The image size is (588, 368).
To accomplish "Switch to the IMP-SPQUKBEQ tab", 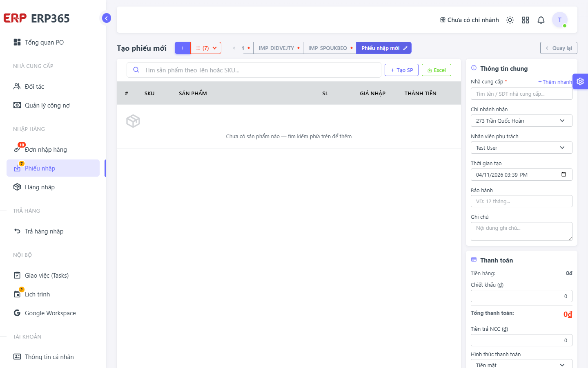I will (x=330, y=48).
